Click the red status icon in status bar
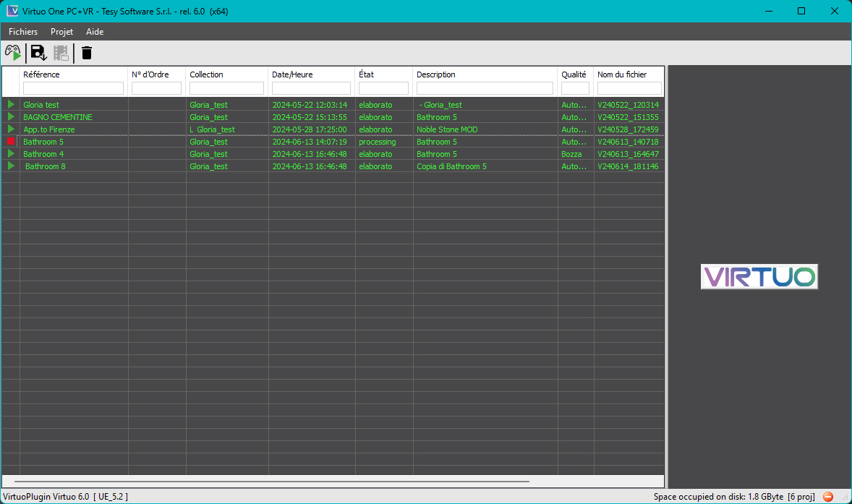 (828, 496)
